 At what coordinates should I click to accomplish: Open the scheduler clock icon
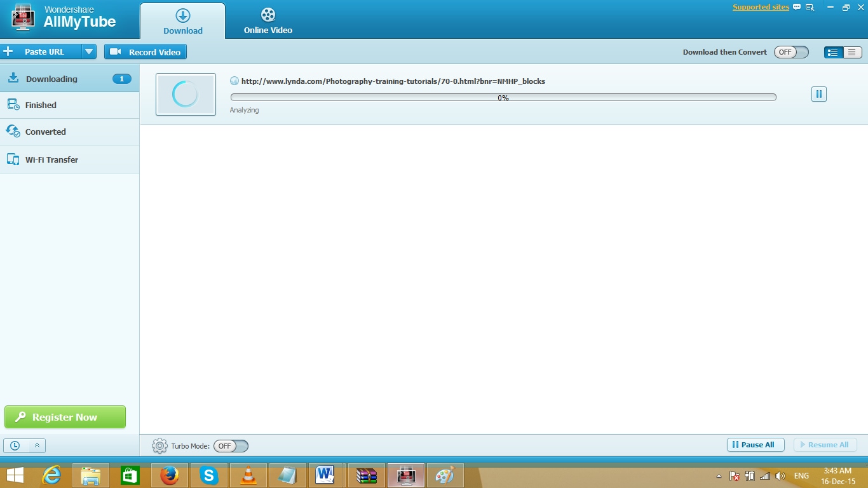pyautogui.click(x=15, y=445)
